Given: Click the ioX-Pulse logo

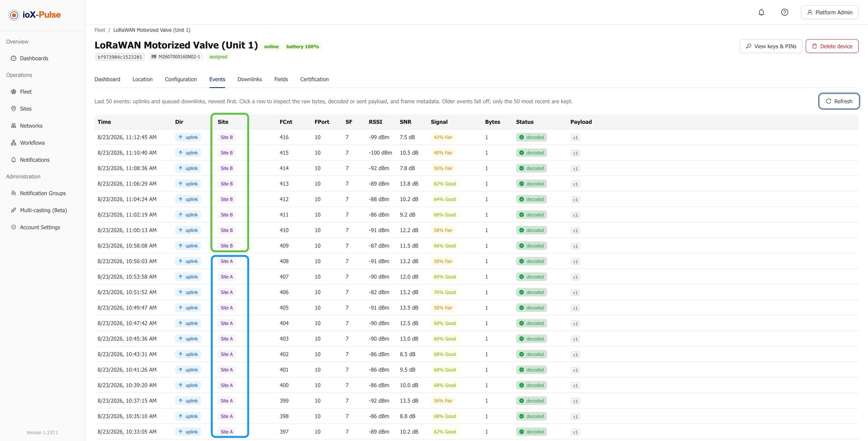Looking at the screenshot, I should pyautogui.click(x=35, y=15).
